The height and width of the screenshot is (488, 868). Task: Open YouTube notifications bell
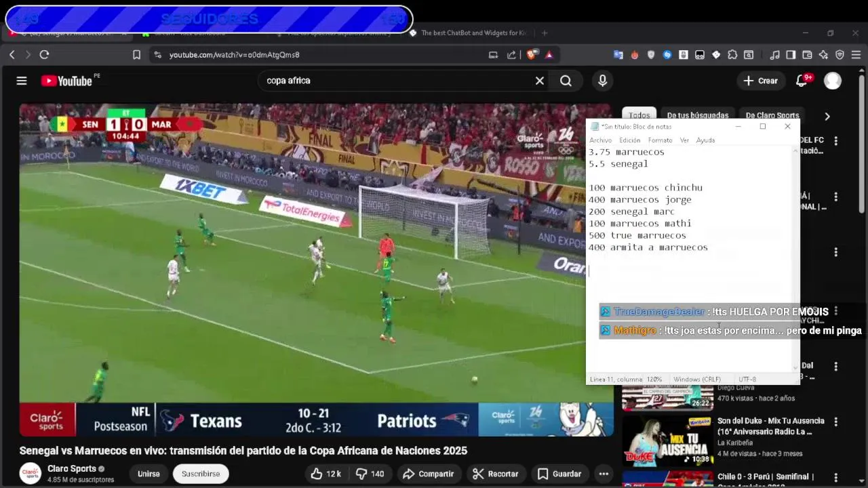(x=802, y=81)
